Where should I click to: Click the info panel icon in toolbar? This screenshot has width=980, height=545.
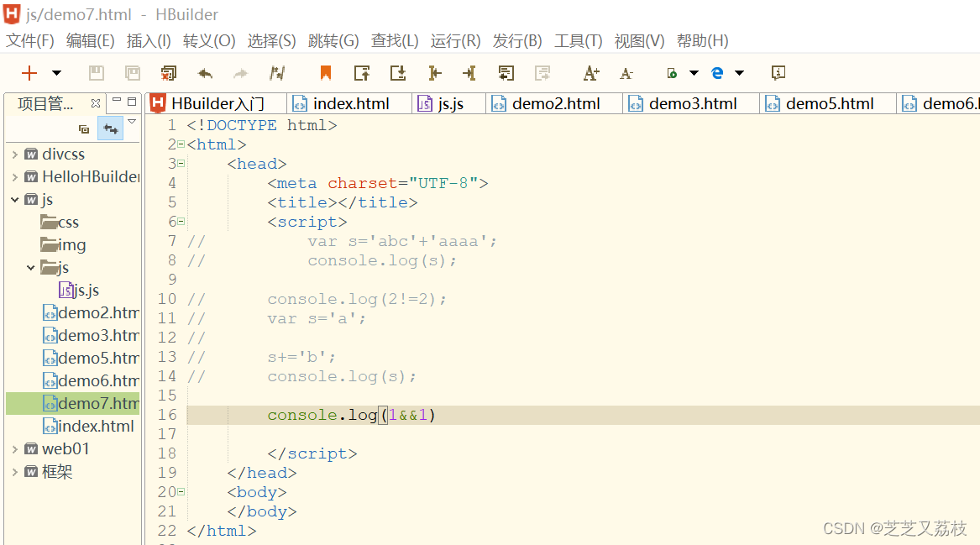click(778, 73)
